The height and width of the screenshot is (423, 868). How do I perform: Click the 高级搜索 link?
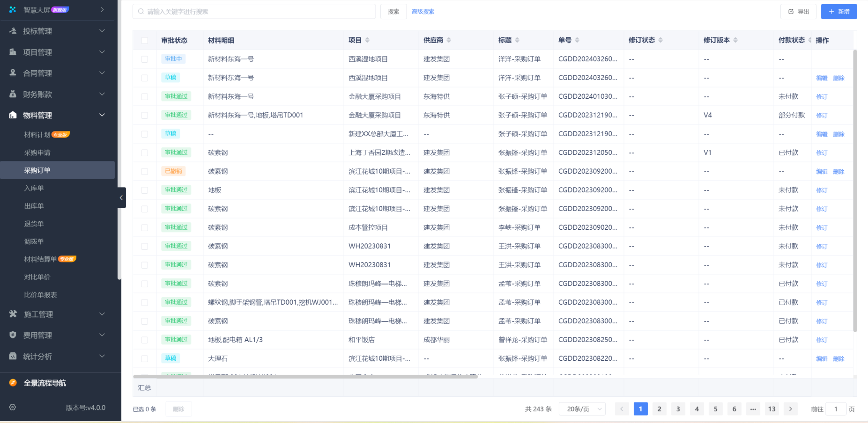pyautogui.click(x=423, y=11)
